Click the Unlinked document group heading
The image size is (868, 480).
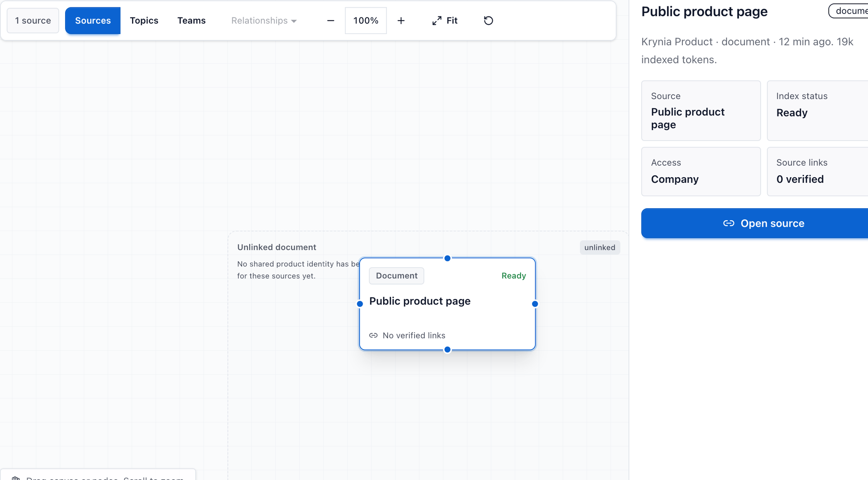(277, 247)
